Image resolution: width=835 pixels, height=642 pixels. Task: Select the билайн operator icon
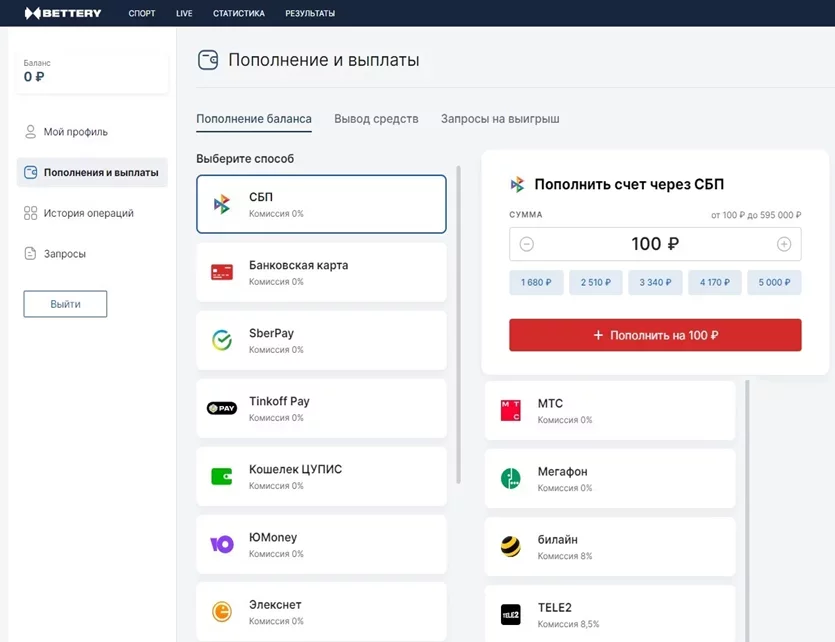click(x=510, y=546)
